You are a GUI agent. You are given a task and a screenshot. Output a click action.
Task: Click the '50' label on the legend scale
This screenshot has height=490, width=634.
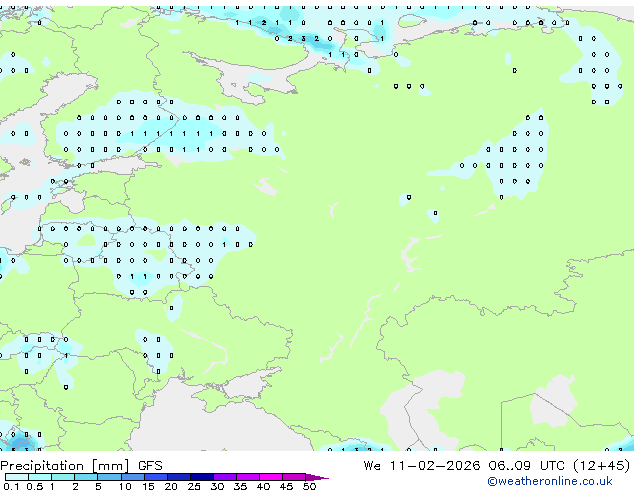tap(309, 486)
